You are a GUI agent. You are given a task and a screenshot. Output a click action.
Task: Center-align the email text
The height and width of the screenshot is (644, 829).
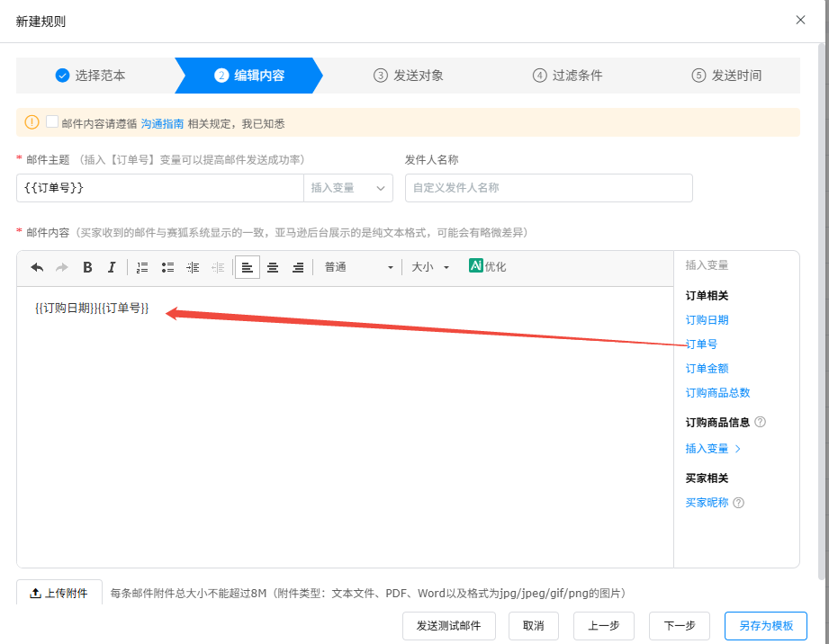coord(273,267)
